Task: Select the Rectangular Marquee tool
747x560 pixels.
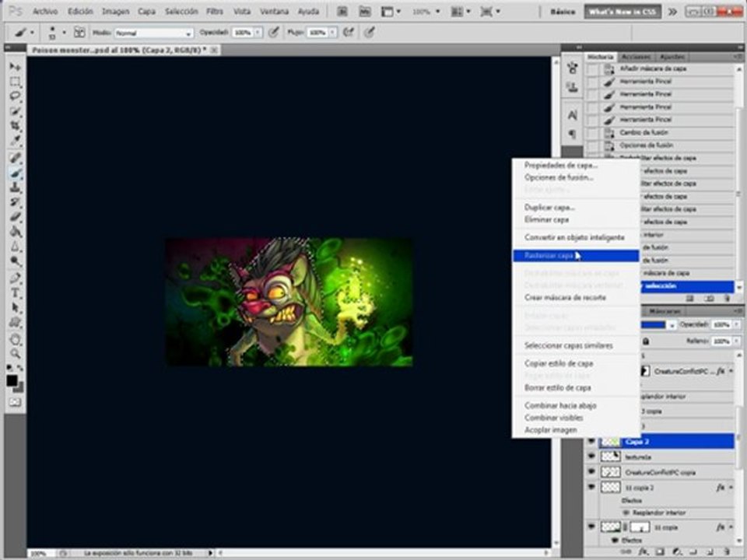Action: 16,82
